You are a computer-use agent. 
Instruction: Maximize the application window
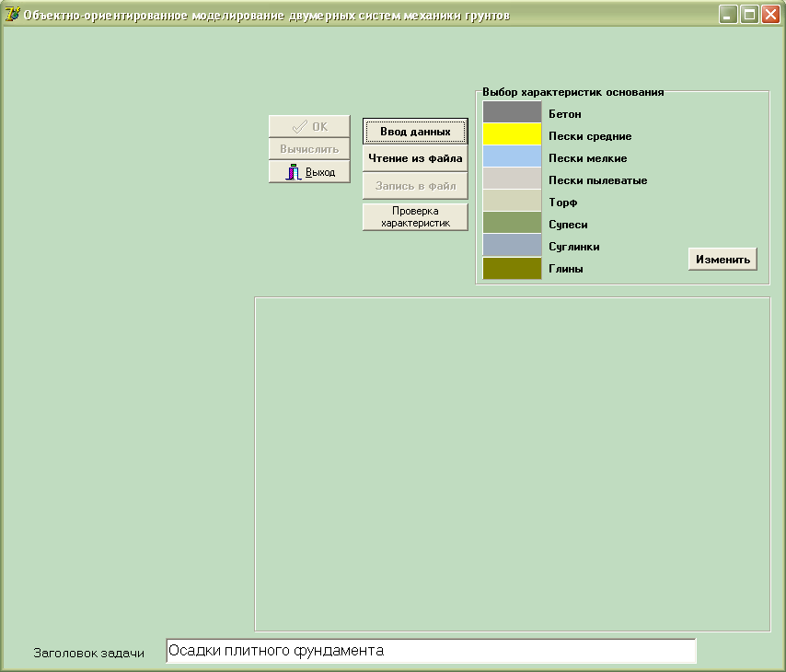pyautogui.click(x=749, y=15)
